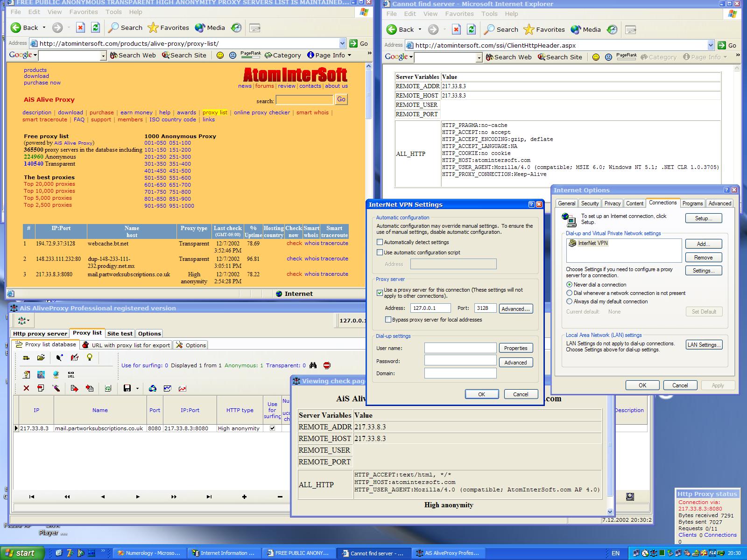
Task: Open Top 20,000 proxies link
Action: (x=49, y=184)
